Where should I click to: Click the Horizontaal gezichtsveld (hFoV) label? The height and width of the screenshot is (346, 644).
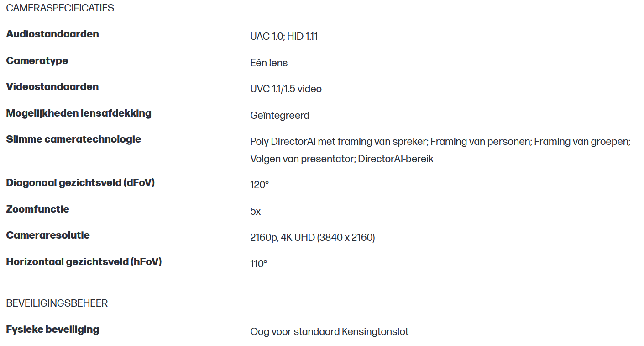[x=84, y=262]
